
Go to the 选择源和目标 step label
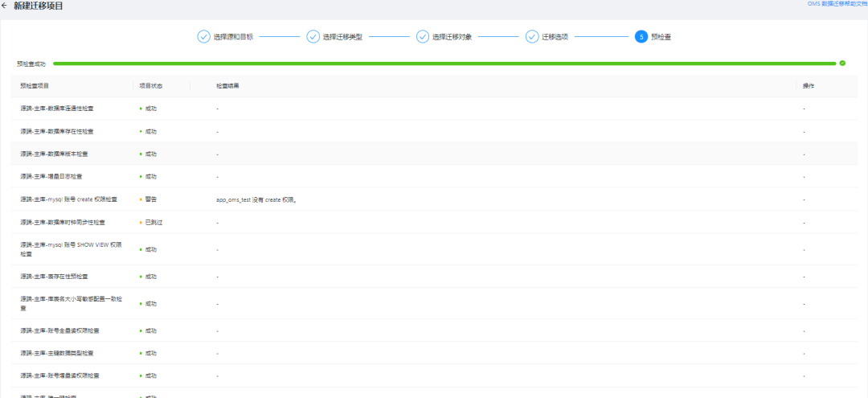click(x=233, y=37)
